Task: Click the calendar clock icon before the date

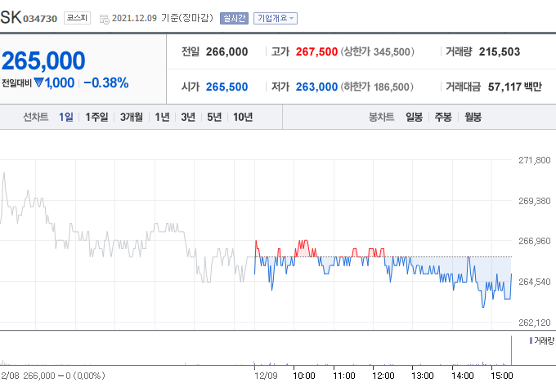Action: (x=105, y=19)
